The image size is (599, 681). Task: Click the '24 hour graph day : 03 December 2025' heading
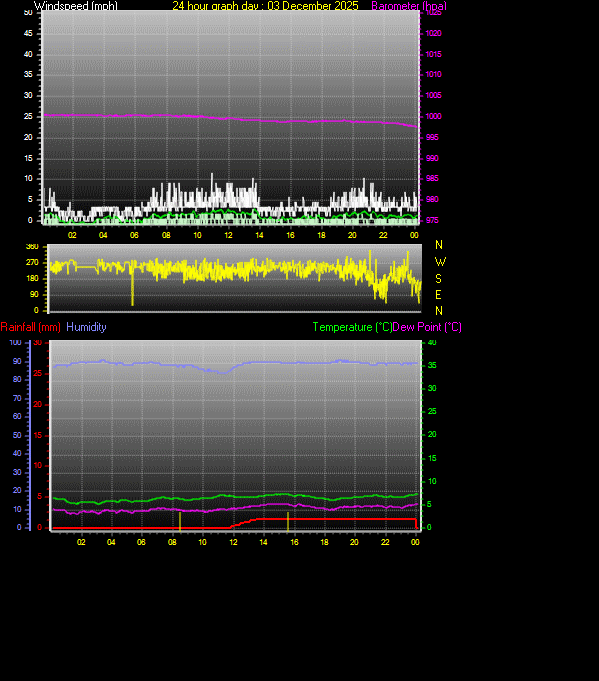(265, 6)
